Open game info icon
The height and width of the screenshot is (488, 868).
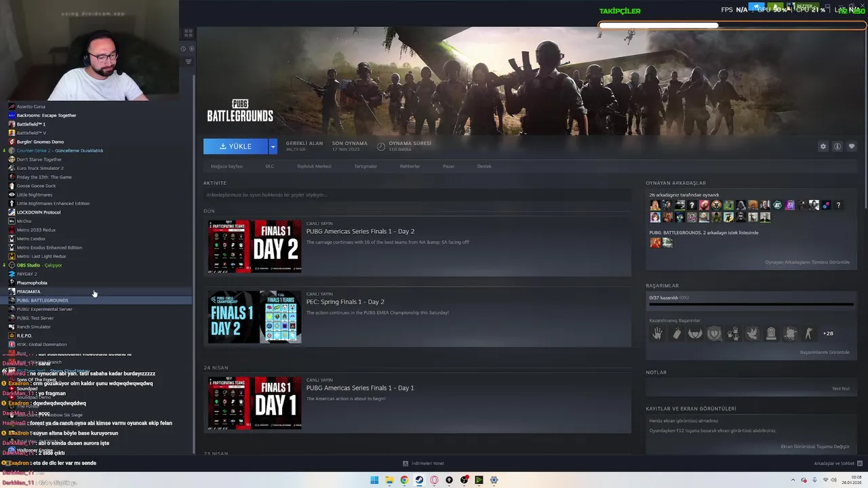click(837, 146)
